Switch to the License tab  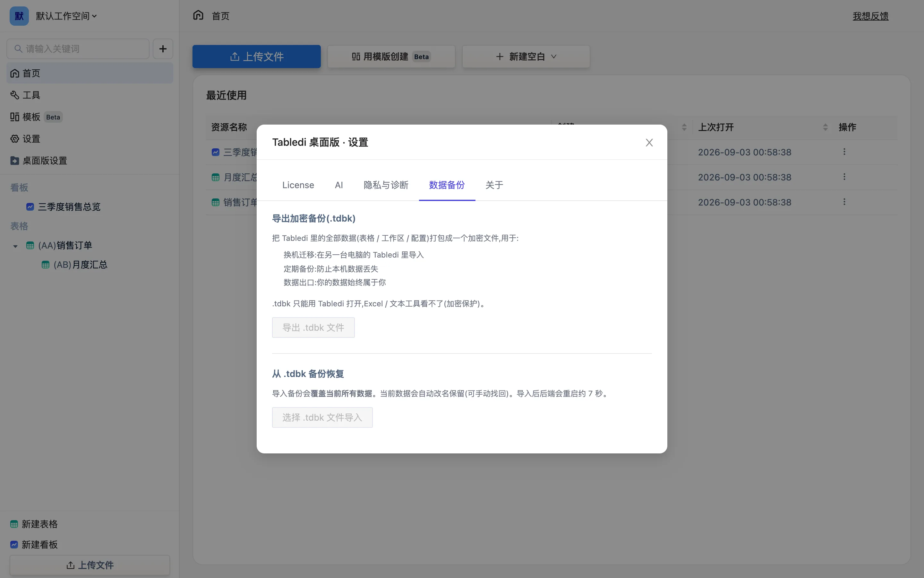[x=298, y=185]
